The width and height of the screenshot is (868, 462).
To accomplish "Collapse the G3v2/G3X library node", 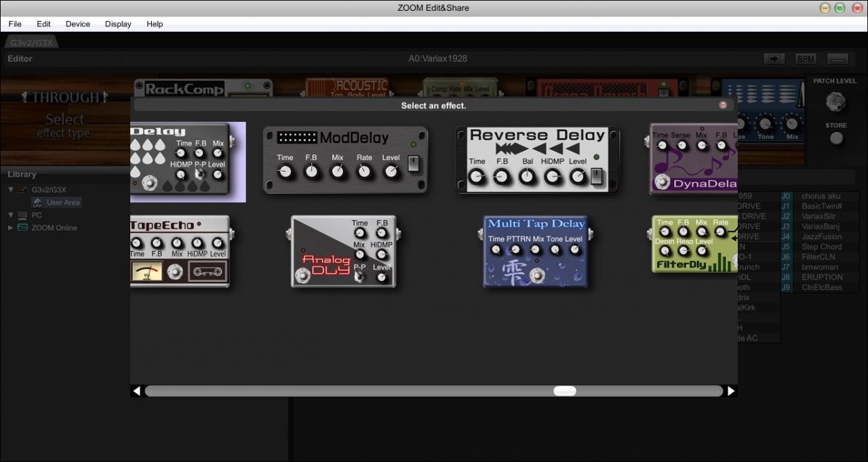I will point(11,190).
